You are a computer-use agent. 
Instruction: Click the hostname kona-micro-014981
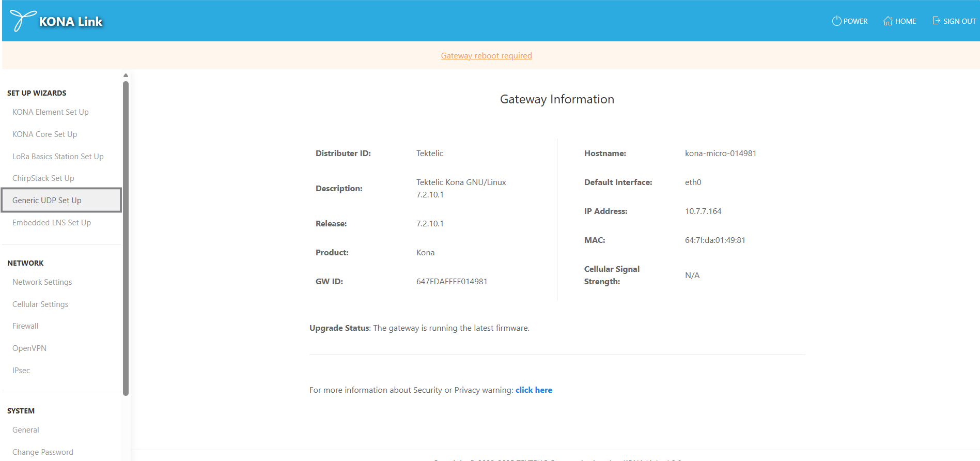coord(721,153)
